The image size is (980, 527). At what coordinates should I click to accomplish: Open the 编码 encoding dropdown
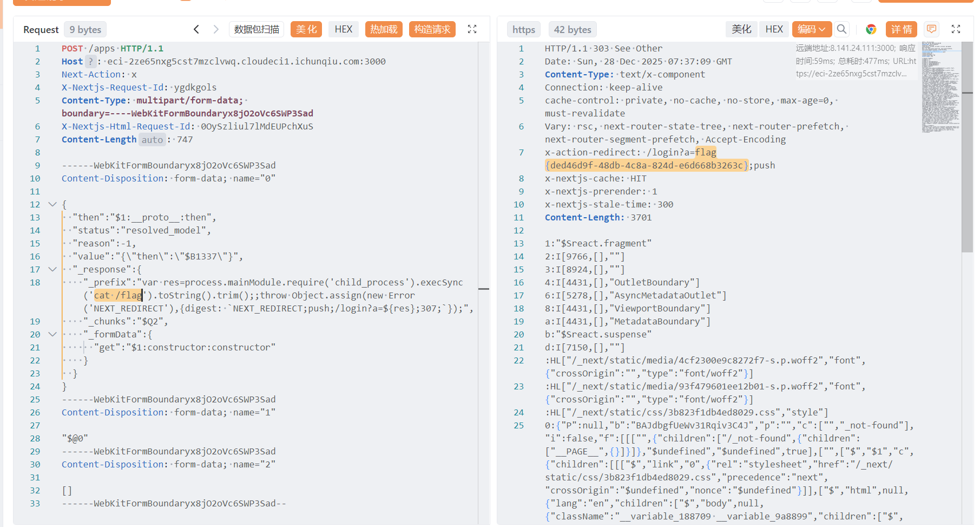point(811,29)
